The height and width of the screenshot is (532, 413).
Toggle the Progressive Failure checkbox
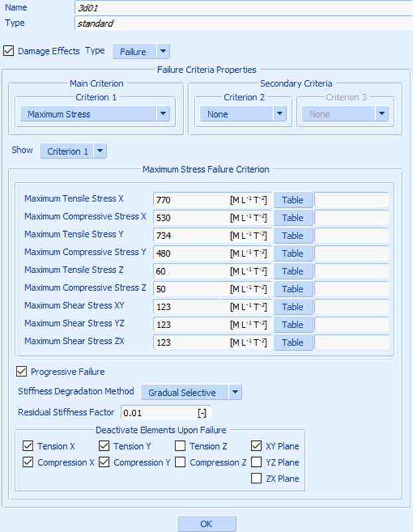[x=22, y=371]
